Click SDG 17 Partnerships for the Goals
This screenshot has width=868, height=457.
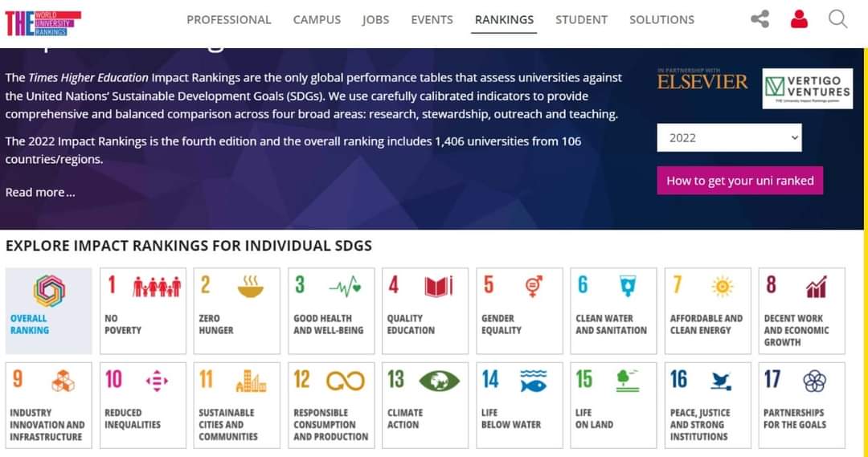point(801,405)
